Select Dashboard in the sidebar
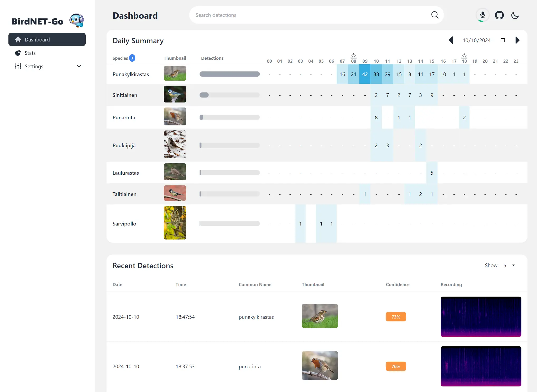537x392 pixels. tap(37, 39)
